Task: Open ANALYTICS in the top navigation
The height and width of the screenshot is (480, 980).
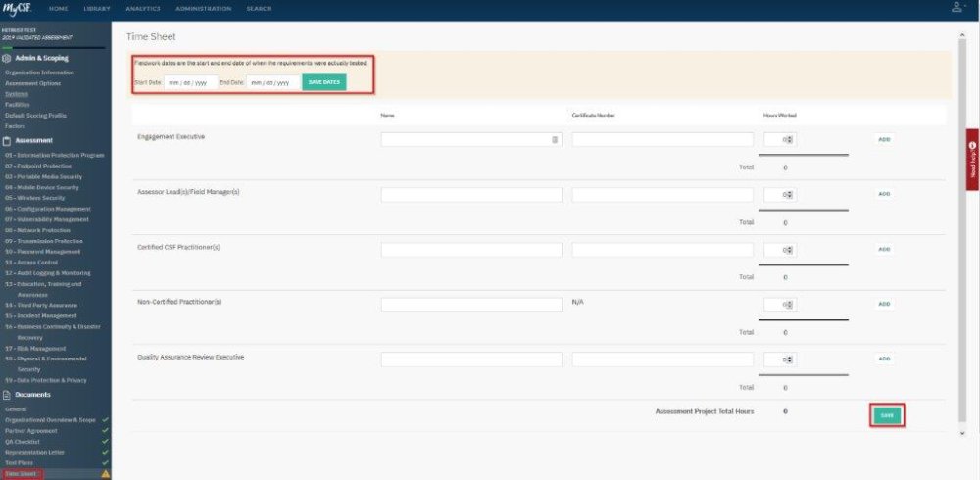Action: [142, 9]
